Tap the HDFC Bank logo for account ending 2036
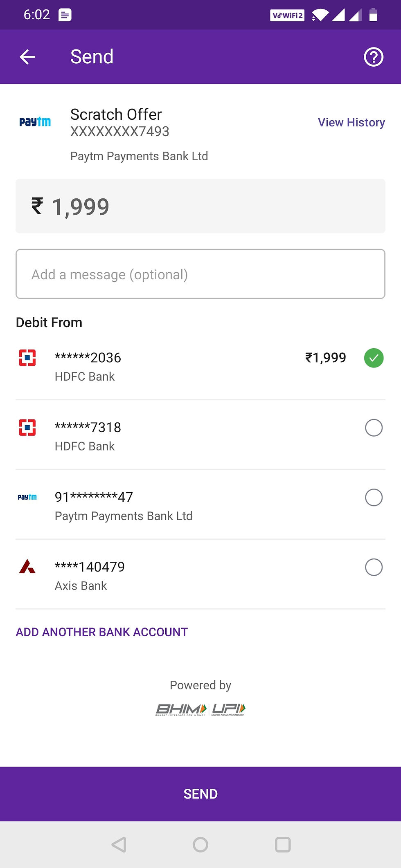The height and width of the screenshot is (868, 401). click(27, 358)
